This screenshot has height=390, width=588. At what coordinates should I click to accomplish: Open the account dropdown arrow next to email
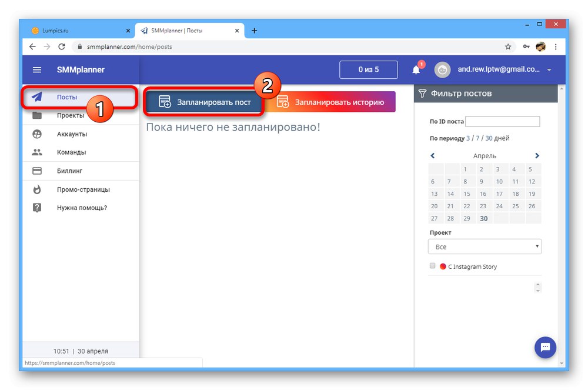click(549, 70)
